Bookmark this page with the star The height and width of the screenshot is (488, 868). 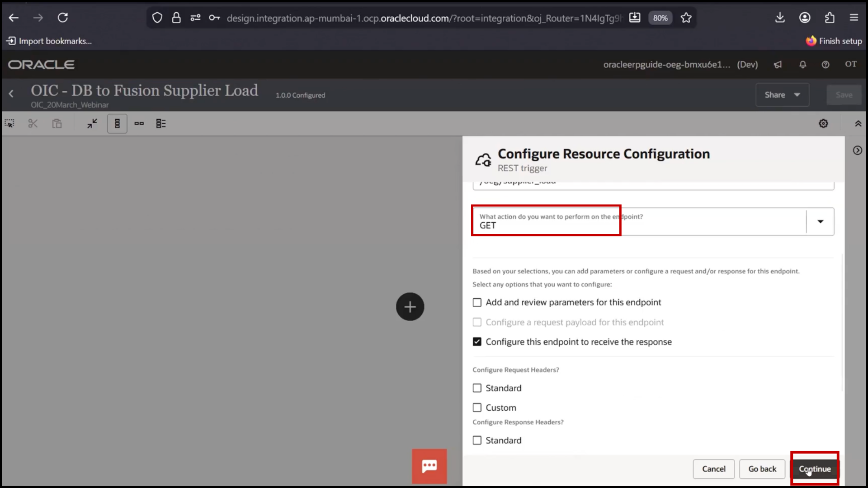[686, 18]
